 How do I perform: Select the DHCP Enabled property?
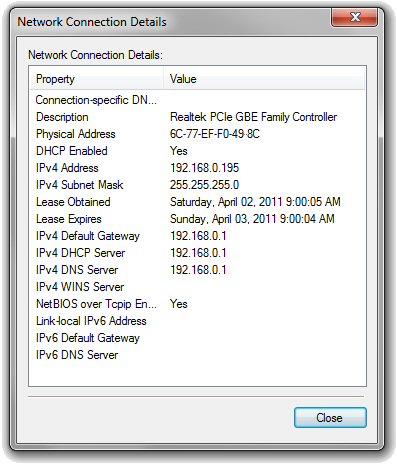pyautogui.click(x=72, y=151)
